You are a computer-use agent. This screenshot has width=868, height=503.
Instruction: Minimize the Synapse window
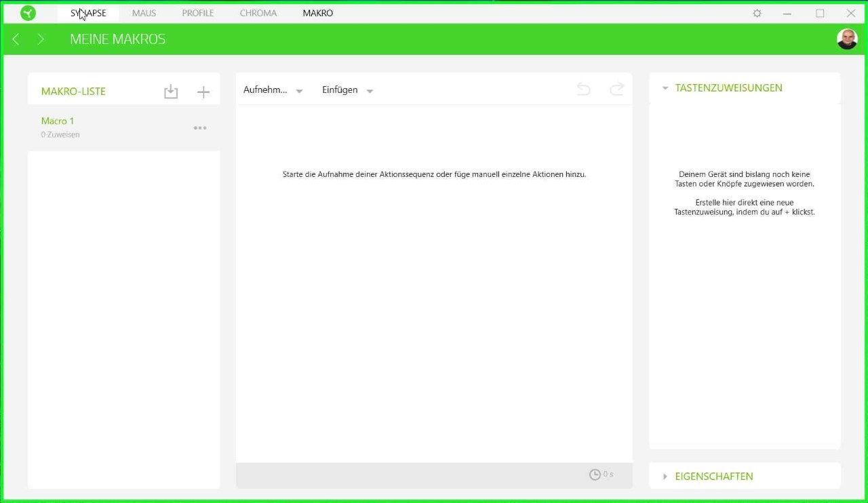787,13
